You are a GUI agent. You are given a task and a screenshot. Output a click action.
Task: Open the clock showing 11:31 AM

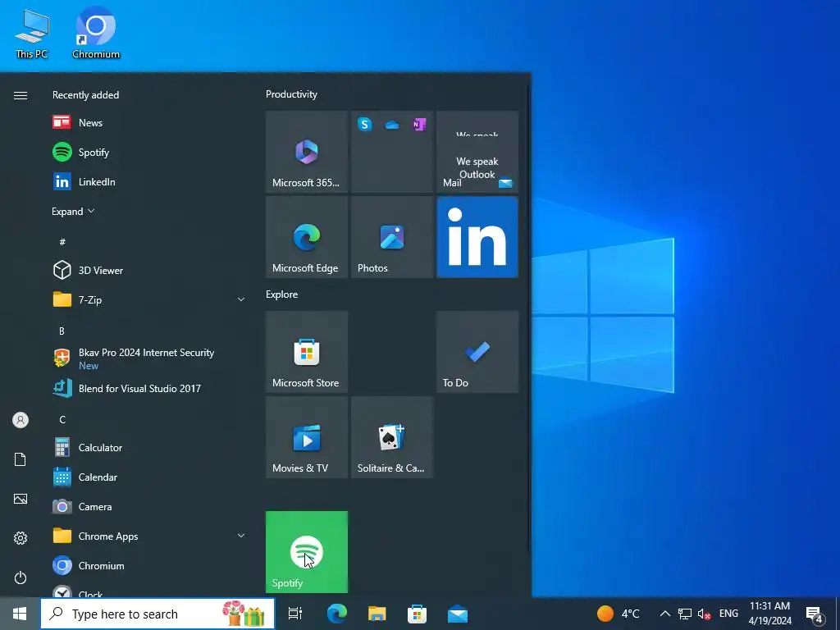[x=769, y=614]
